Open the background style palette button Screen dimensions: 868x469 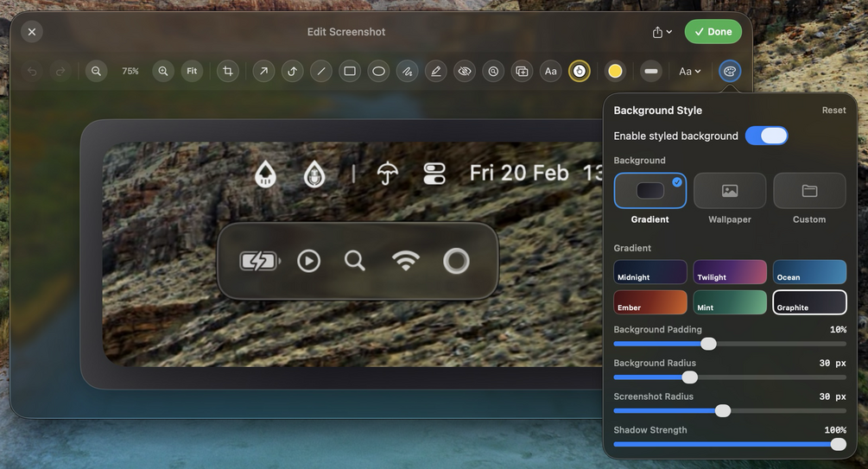pyautogui.click(x=730, y=72)
